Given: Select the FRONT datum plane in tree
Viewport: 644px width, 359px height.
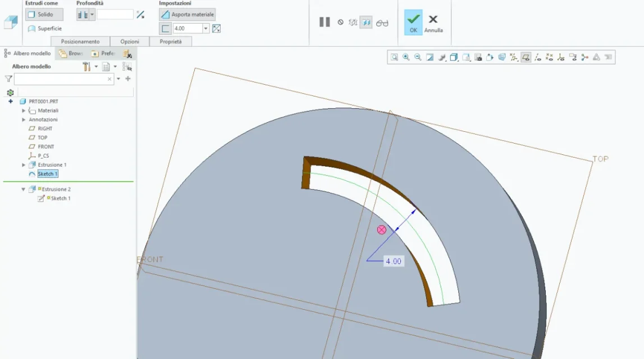Looking at the screenshot, I should (42, 147).
